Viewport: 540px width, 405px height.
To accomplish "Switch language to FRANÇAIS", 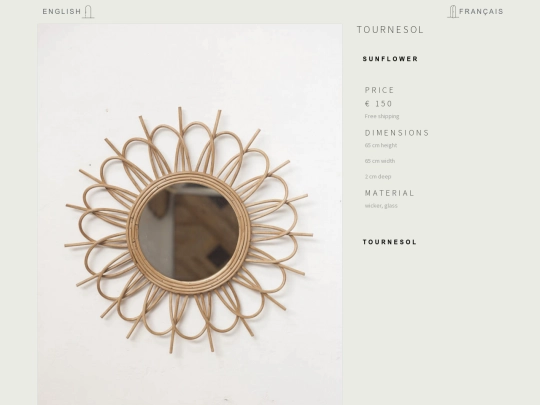I will [x=481, y=12].
